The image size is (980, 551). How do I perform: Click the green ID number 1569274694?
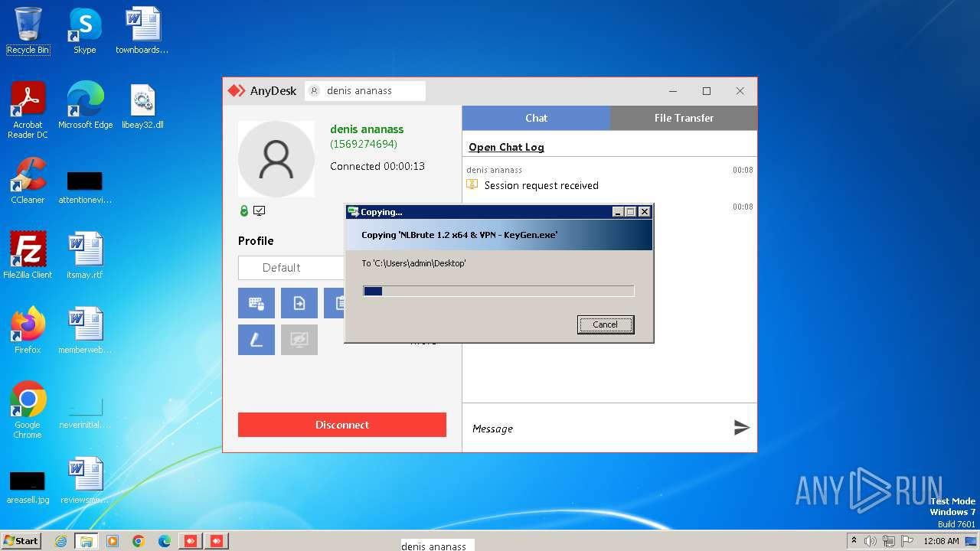click(x=364, y=144)
